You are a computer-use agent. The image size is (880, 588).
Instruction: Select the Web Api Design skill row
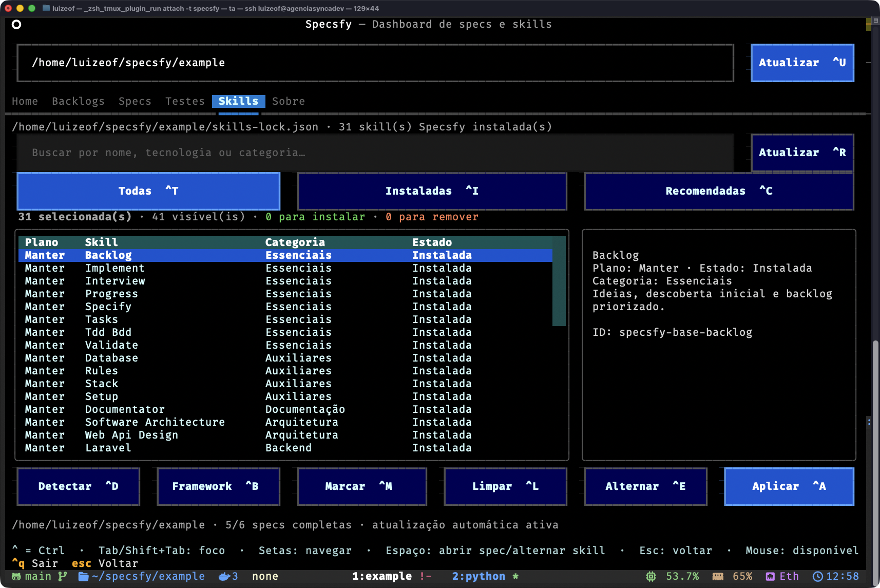coord(285,435)
